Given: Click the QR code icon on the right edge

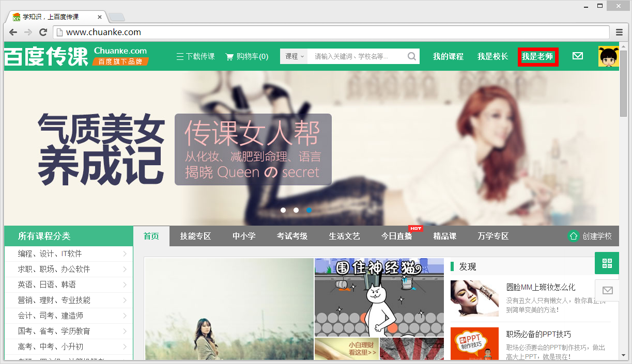Looking at the screenshot, I should (607, 263).
